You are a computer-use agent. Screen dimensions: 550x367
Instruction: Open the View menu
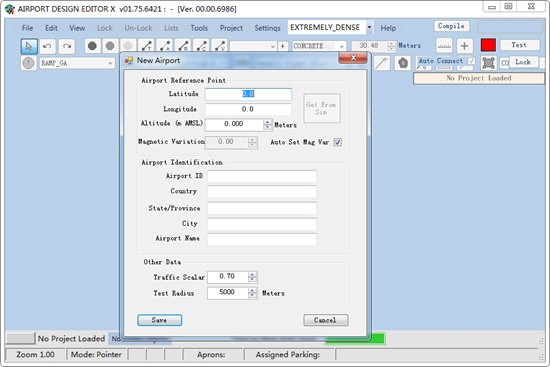coord(77,28)
